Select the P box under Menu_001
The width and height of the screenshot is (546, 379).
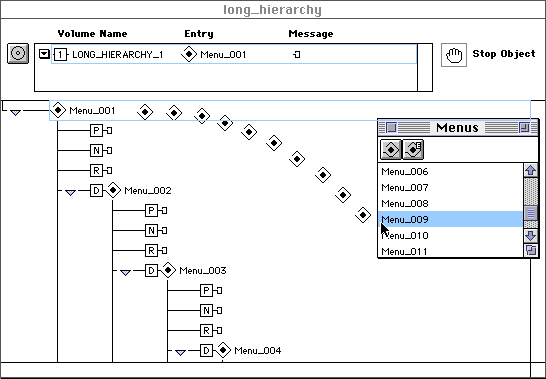pyautogui.click(x=96, y=131)
